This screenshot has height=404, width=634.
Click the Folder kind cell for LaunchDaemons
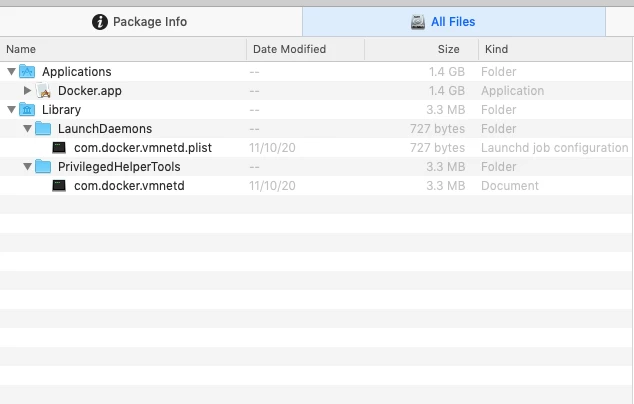(499, 129)
